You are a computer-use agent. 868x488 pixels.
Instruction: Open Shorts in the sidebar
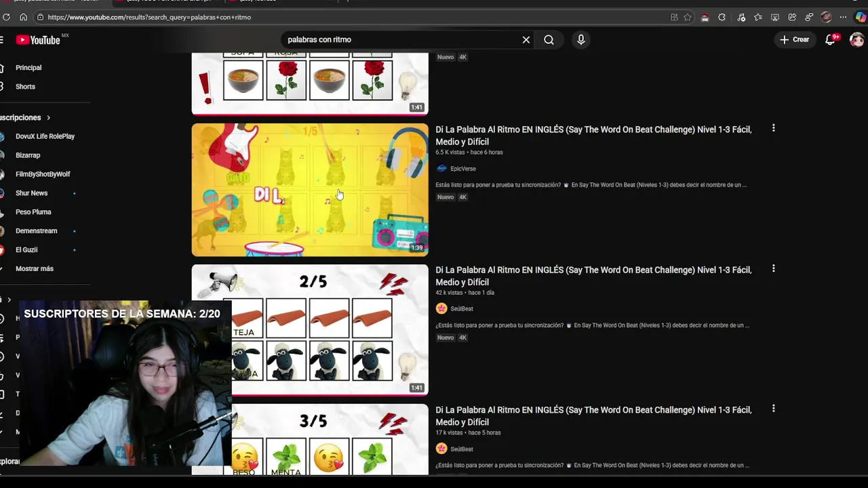click(x=25, y=87)
